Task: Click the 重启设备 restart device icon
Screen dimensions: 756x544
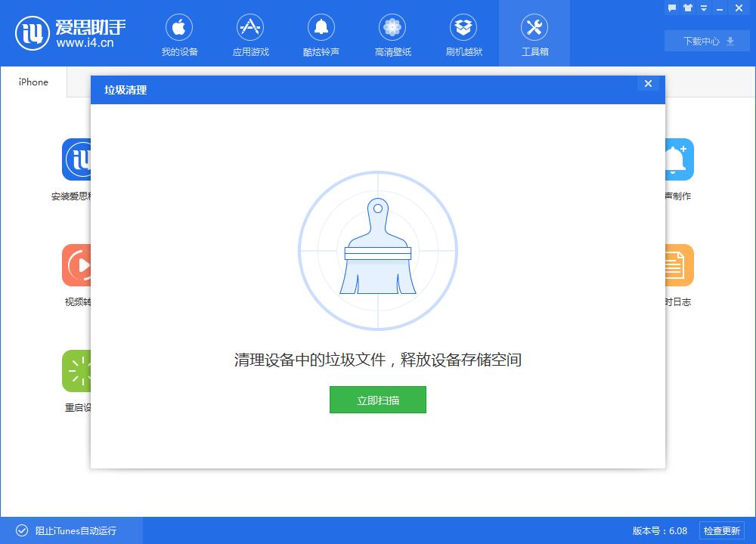Action: tap(79, 372)
